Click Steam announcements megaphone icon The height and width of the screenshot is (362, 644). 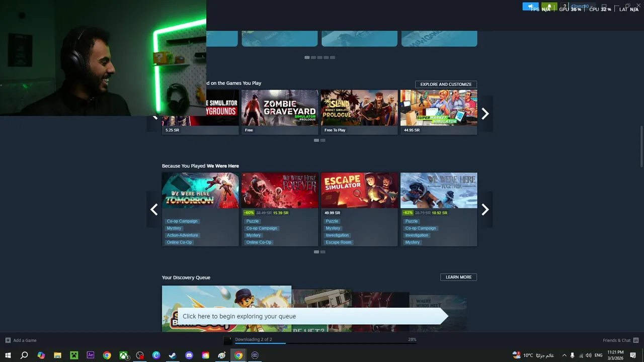(530, 7)
